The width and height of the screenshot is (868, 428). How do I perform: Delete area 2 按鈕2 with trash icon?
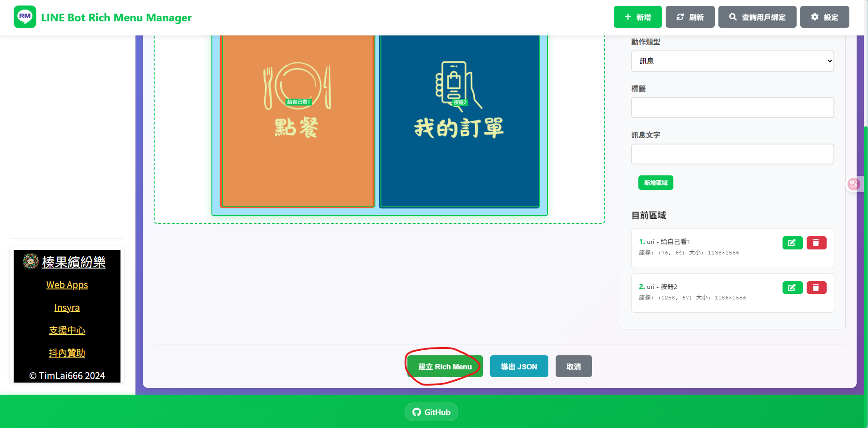(x=816, y=288)
